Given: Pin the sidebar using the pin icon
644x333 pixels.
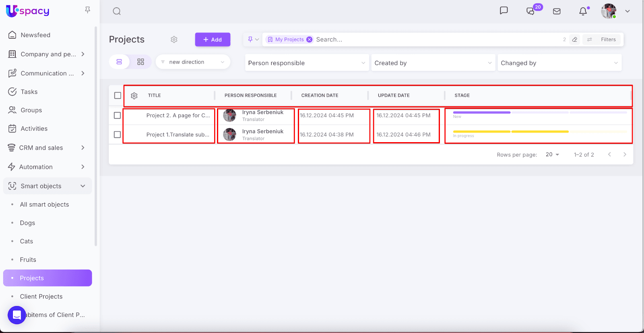Looking at the screenshot, I should point(87,10).
